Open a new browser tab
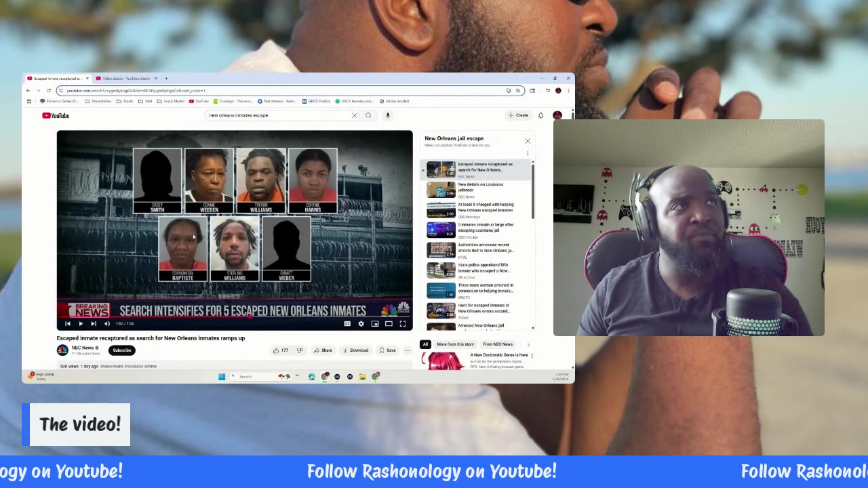This screenshot has height=488, width=868. [166, 78]
